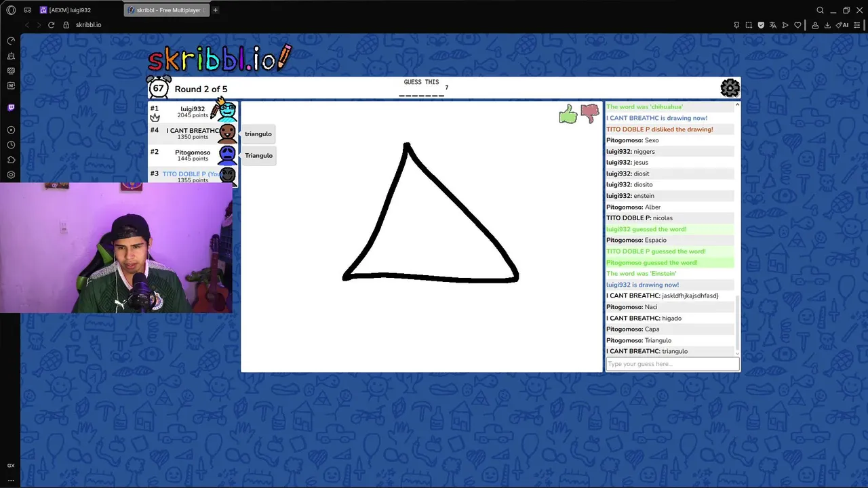Open the profile account icon
The width and height of the screenshot is (868, 488).
coord(815,25)
